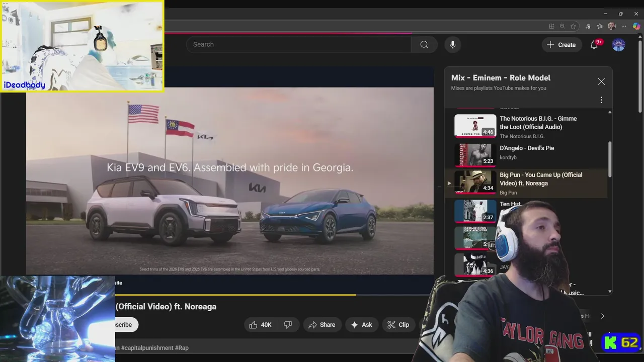The height and width of the screenshot is (362, 644).
Task: Open the 'D'Angelo - Devil's Pie' title
Action: click(527, 148)
